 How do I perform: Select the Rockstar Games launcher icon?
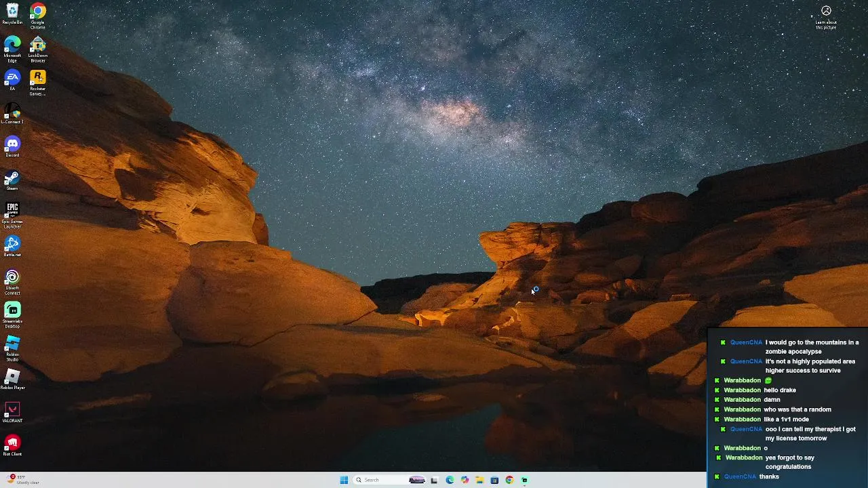coord(38,83)
